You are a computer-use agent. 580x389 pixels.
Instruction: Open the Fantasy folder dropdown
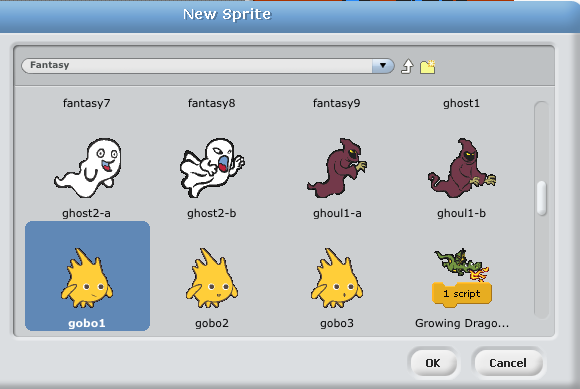coord(383,66)
